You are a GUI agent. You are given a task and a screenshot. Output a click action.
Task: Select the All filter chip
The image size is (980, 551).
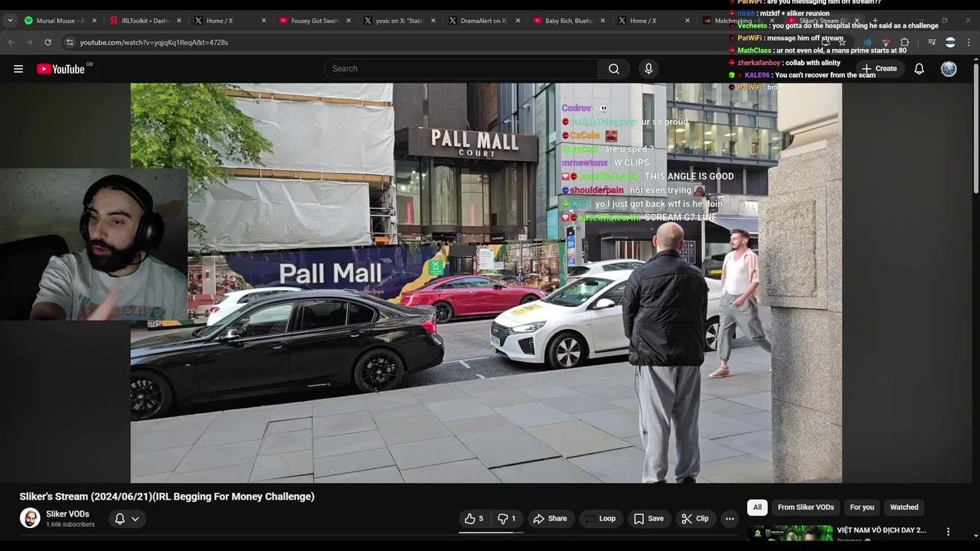pos(757,507)
